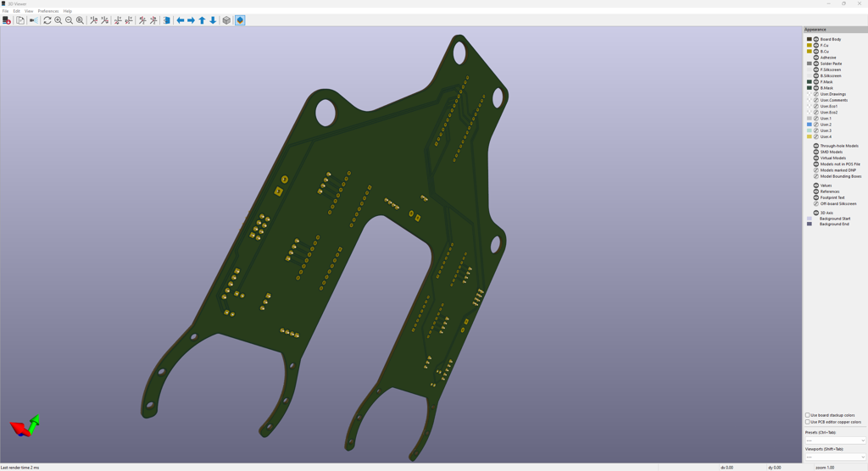Rotate X counterclockwise toolbar icon

point(104,20)
